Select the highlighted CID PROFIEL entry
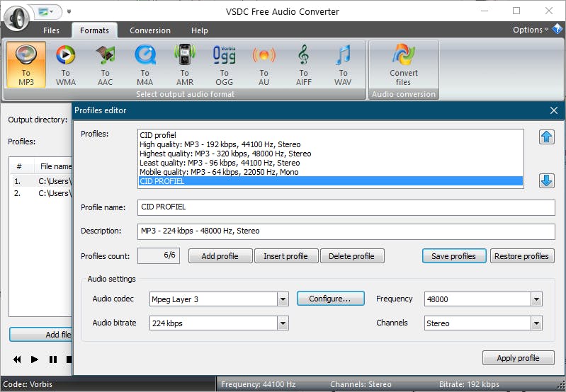566x392 pixels. 331,181
